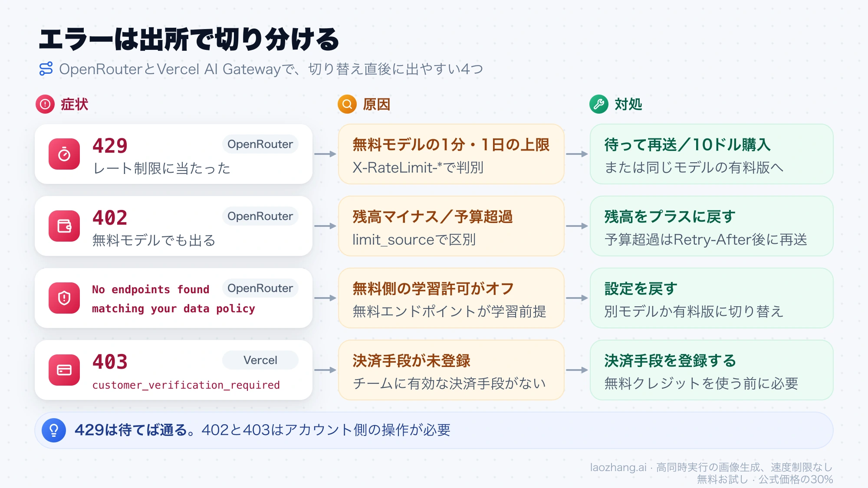The image size is (868, 488).
Task: Click the credit card icon in the 403 card
Action: point(64,370)
